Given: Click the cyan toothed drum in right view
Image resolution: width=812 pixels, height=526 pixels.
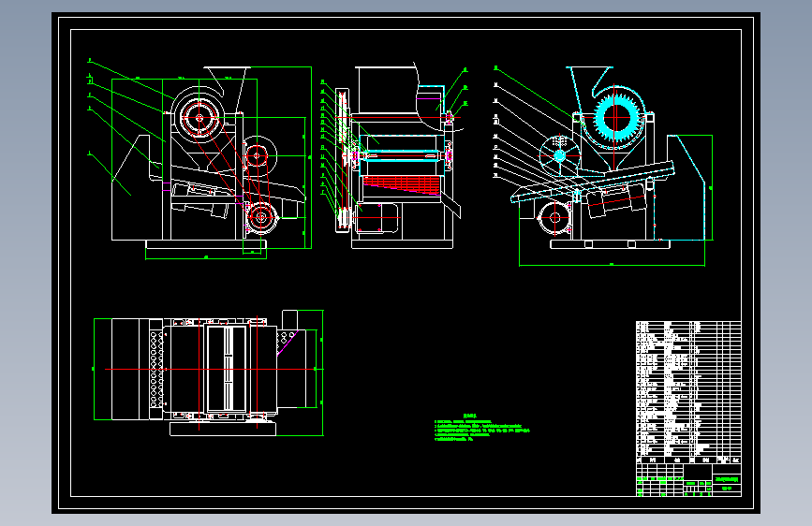Looking at the screenshot, I should pos(615,118).
